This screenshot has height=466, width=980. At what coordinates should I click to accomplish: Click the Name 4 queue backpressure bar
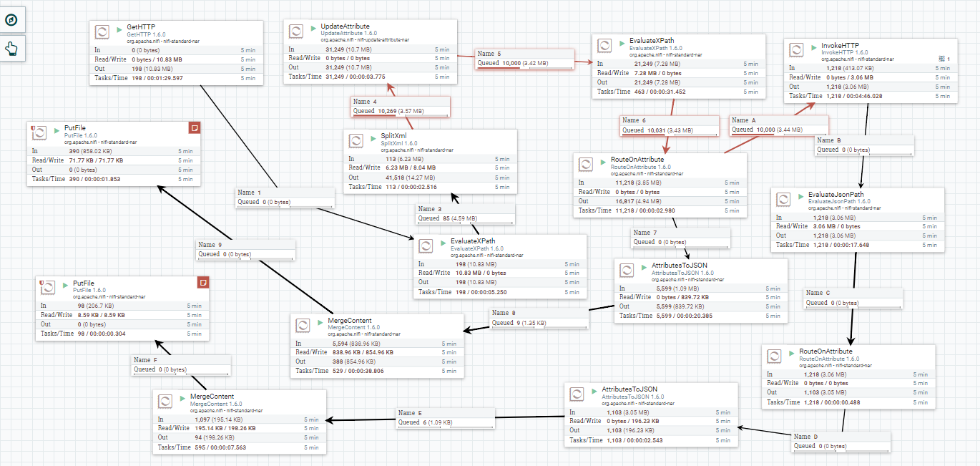400,115
